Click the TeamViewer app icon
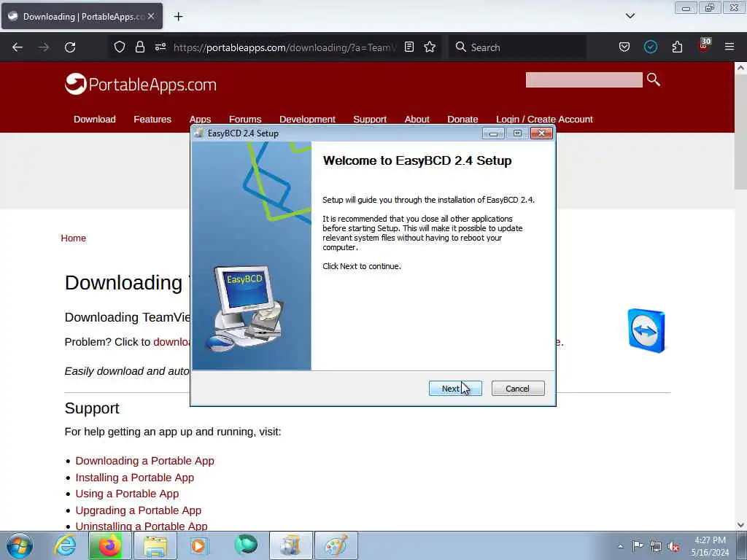747x560 pixels. (x=646, y=331)
